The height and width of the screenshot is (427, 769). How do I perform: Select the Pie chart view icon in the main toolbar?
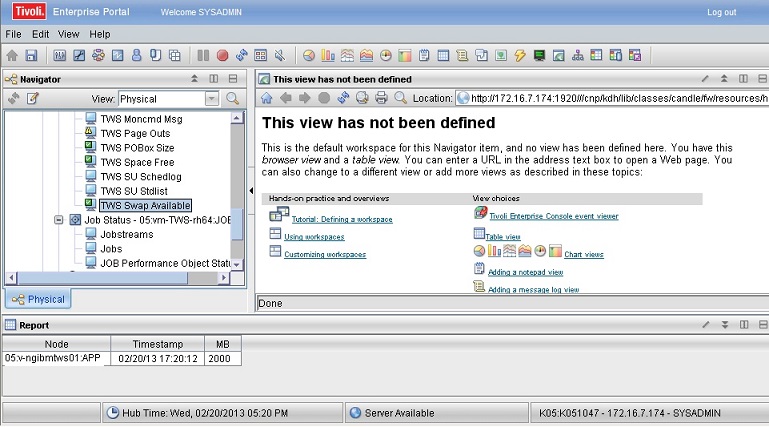click(308, 55)
